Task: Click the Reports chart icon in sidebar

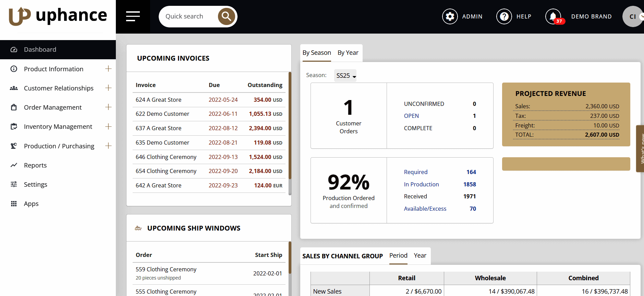Action: click(x=14, y=165)
